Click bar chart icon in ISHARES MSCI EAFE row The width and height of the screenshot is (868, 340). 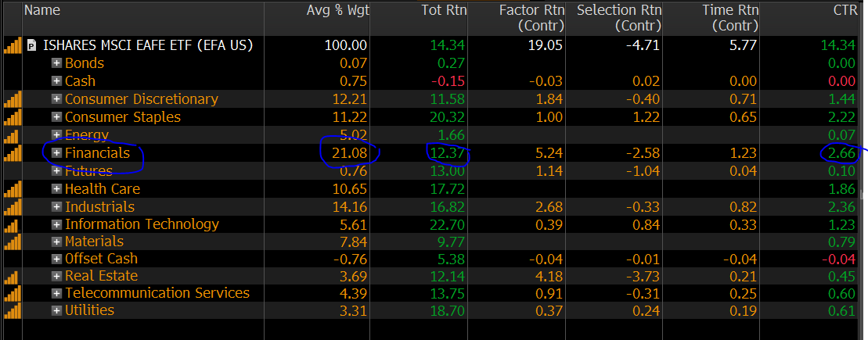click(13, 45)
